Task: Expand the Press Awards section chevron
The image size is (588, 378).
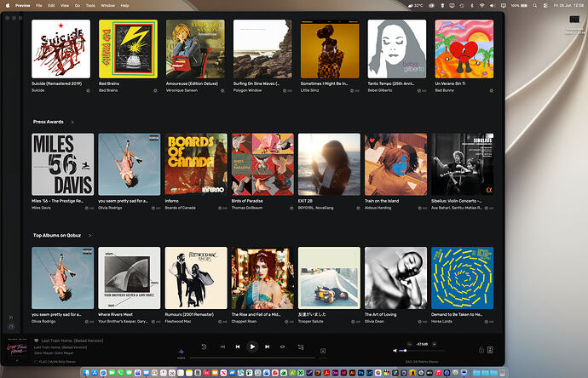Action: pos(72,122)
